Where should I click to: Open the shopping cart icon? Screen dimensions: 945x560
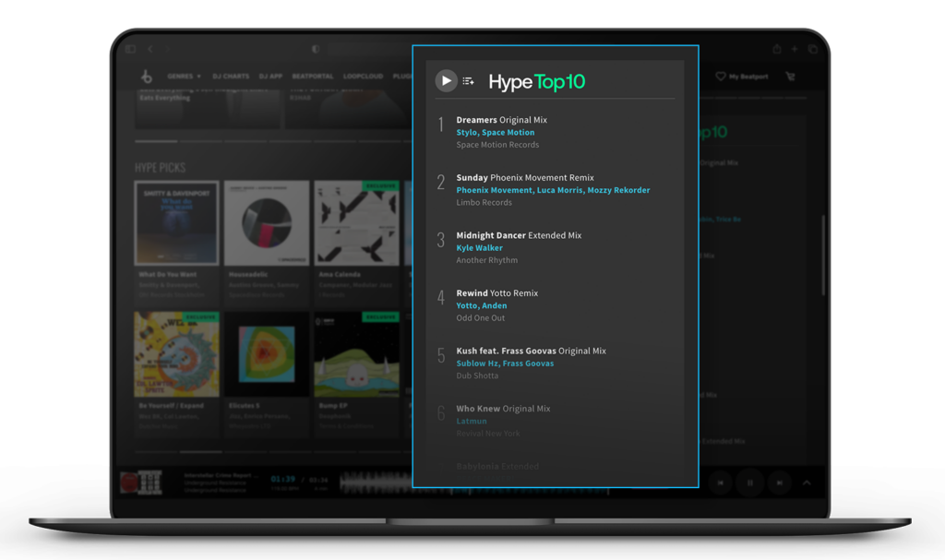(790, 77)
